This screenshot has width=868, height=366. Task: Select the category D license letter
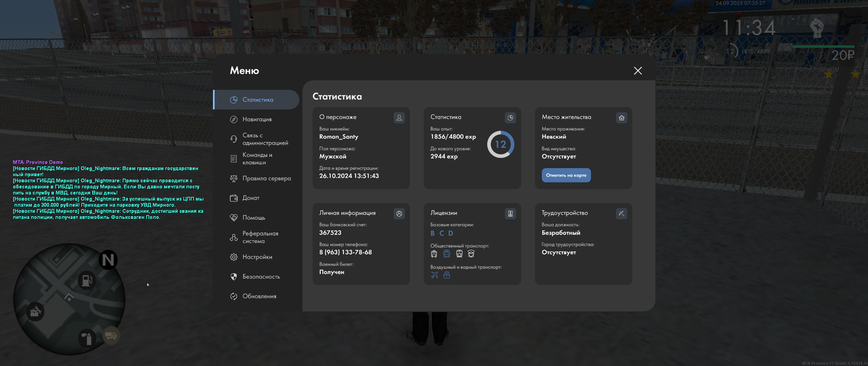(x=451, y=233)
